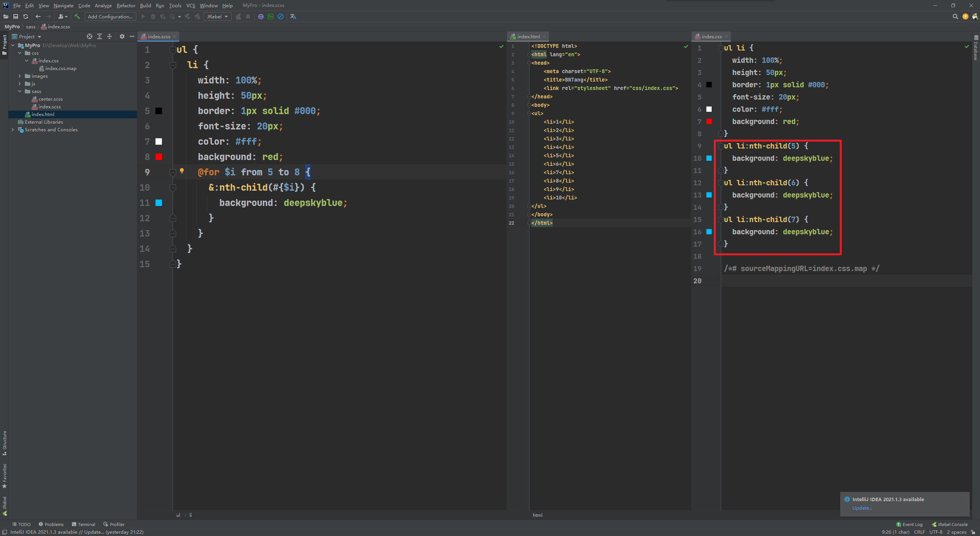Click the Translate icon in toolbar
This screenshot has height=536, width=980.
293,16
